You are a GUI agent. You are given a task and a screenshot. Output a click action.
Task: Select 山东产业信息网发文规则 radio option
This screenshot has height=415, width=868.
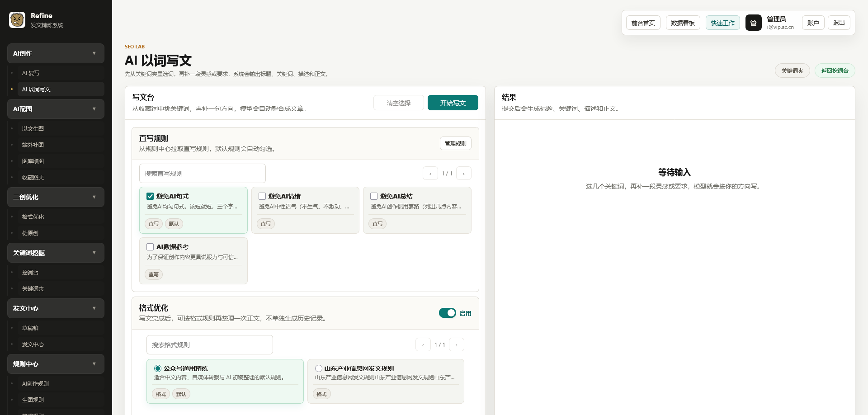click(x=319, y=368)
